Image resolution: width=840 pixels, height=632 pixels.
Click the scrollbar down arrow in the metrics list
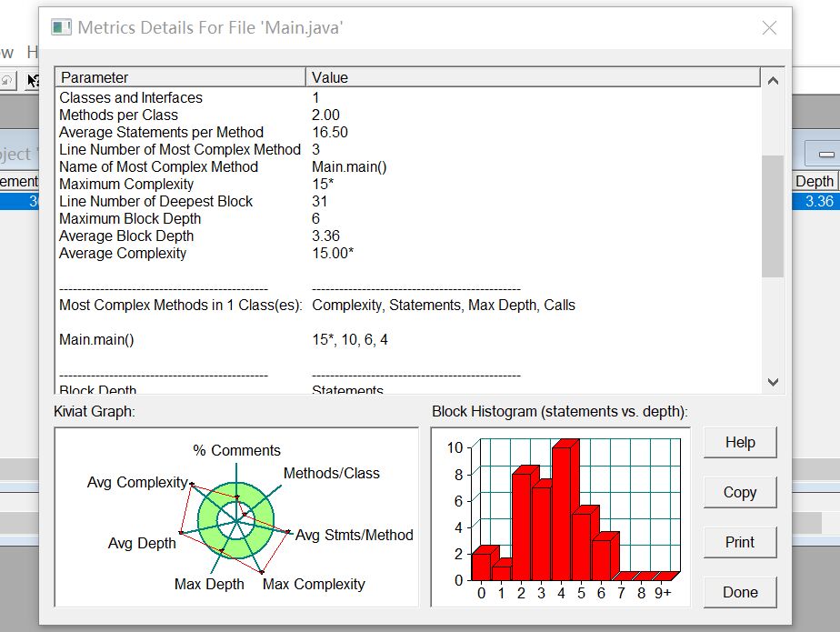773,383
